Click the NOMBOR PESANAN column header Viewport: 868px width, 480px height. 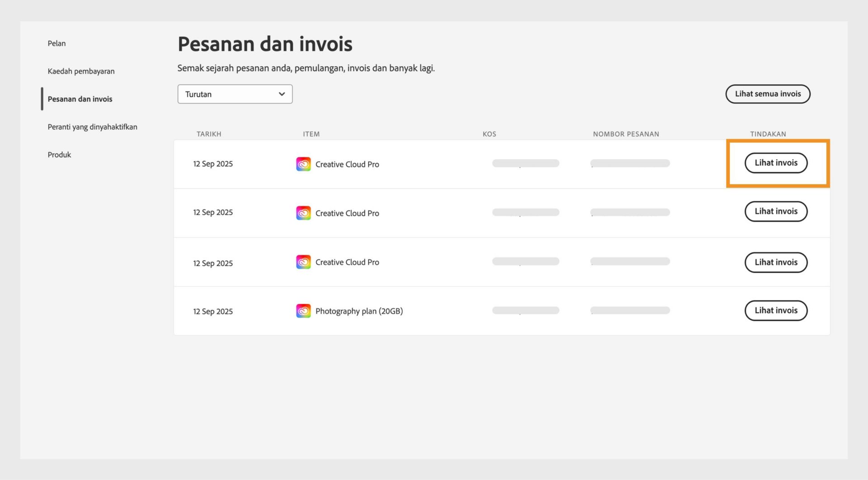(x=626, y=134)
